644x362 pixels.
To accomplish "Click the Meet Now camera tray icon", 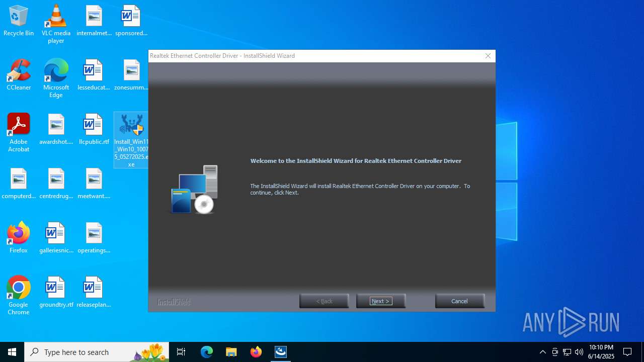I will tap(555, 352).
